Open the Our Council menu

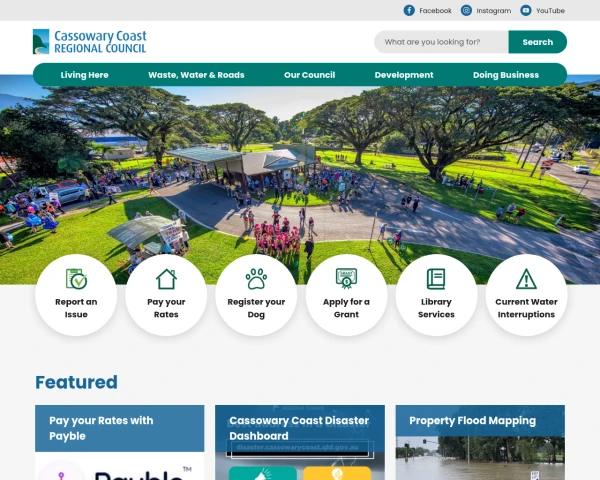point(310,75)
